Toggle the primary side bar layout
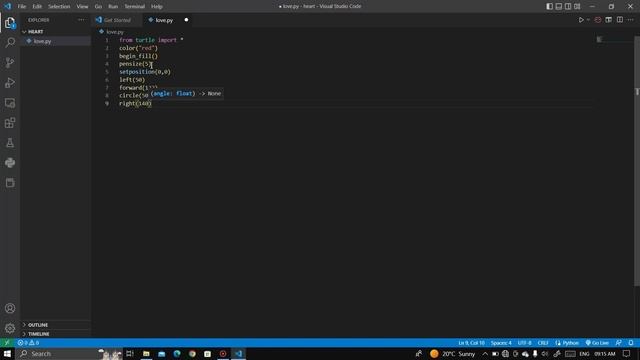The height and width of the screenshot is (360, 640). pyautogui.click(x=549, y=6)
